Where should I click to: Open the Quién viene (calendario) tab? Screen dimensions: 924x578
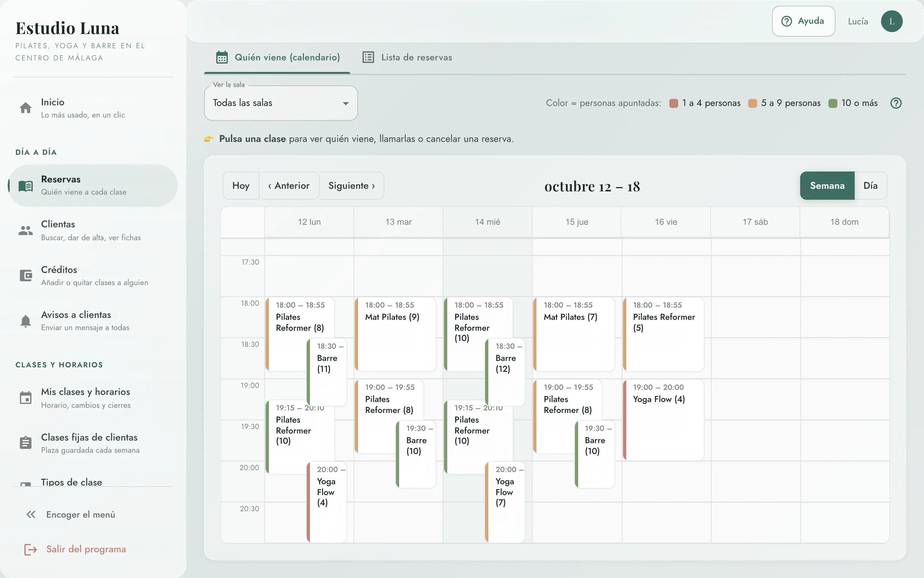point(277,57)
